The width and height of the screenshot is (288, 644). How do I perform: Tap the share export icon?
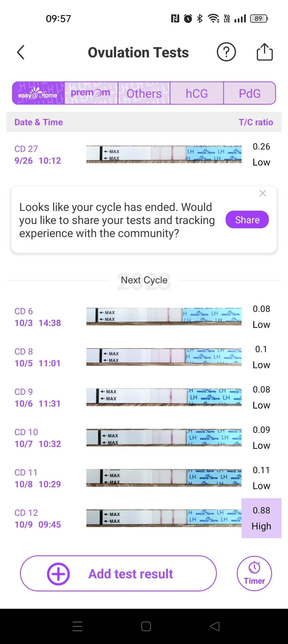[265, 52]
